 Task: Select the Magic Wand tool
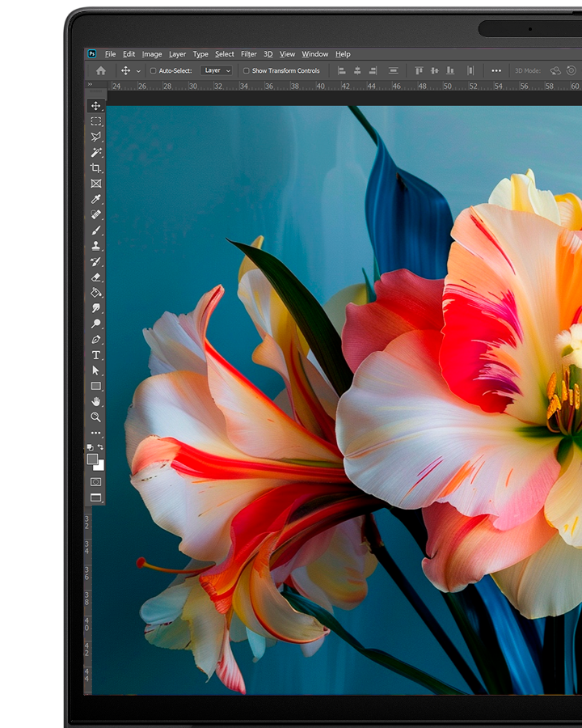tap(96, 152)
